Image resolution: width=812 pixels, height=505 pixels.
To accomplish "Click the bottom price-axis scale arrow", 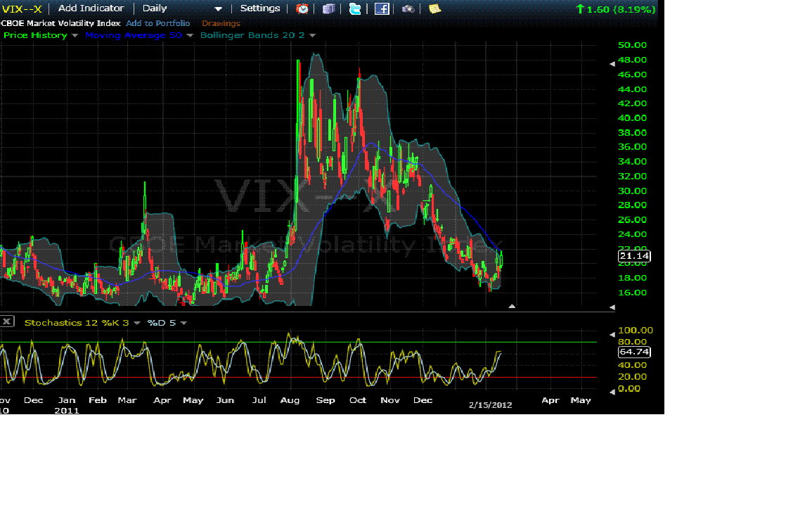I will 612,307.
